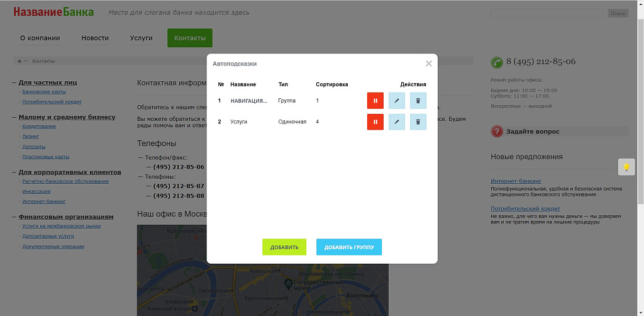This screenshot has width=644, height=316.
Task: Open Банковские карты in the sidebar
Action: [x=43, y=92]
